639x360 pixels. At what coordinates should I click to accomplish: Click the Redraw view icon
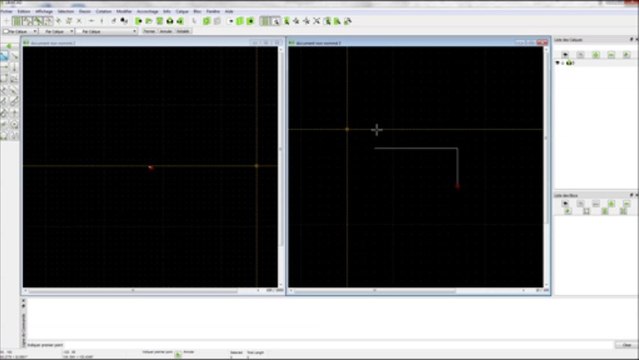tap(286, 21)
